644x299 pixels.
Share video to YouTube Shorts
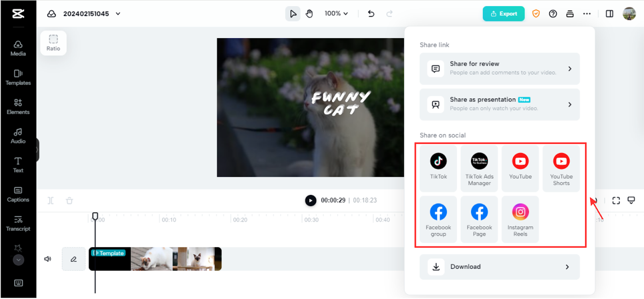pos(561,168)
